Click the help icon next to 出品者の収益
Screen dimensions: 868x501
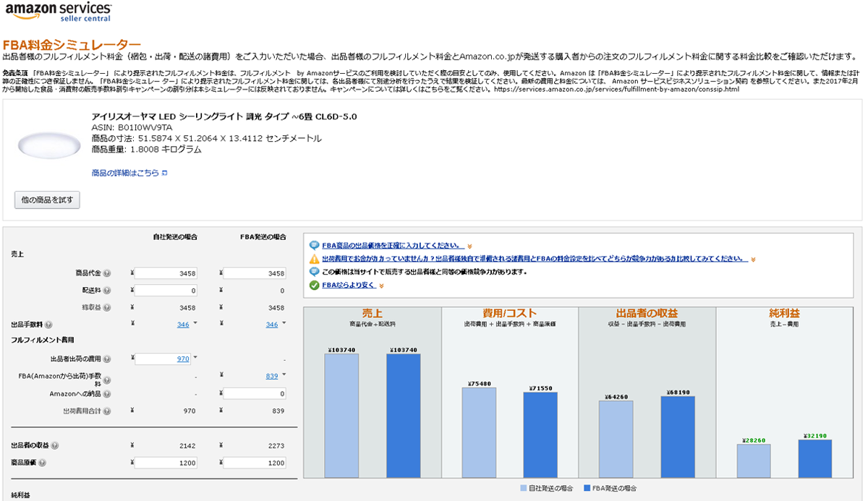pos(55,445)
